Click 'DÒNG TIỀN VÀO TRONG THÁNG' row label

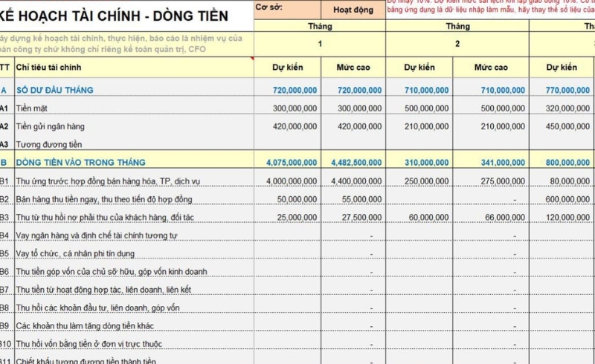pos(81,162)
